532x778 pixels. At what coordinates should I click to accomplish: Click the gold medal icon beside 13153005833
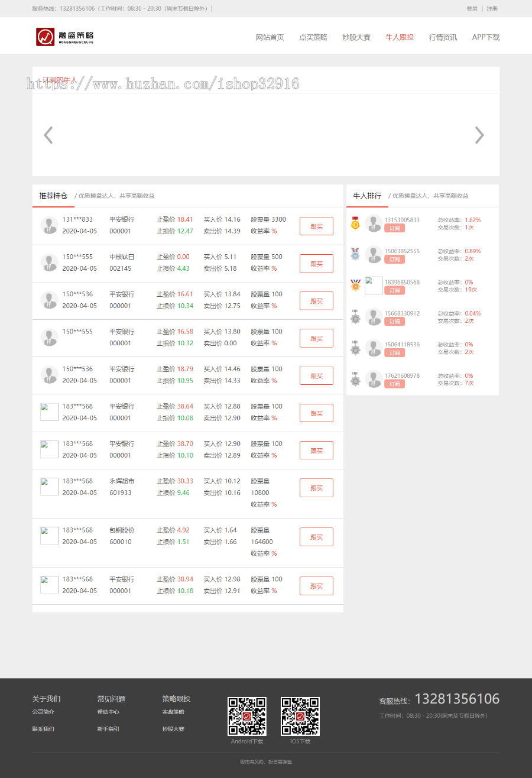click(x=354, y=223)
